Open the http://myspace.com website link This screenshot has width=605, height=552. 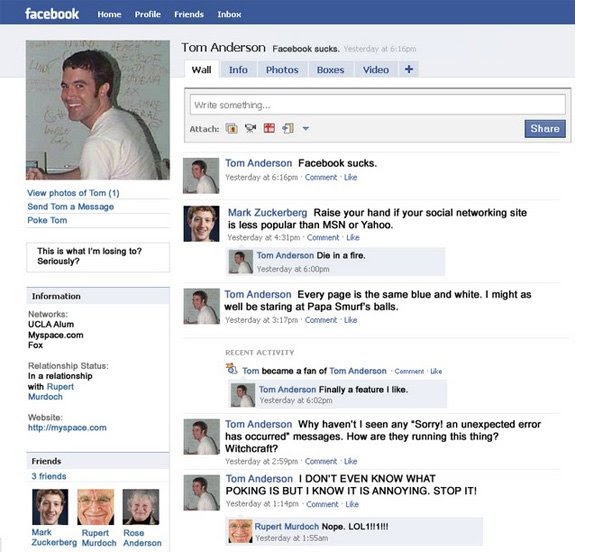pyautogui.click(x=67, y=427)
